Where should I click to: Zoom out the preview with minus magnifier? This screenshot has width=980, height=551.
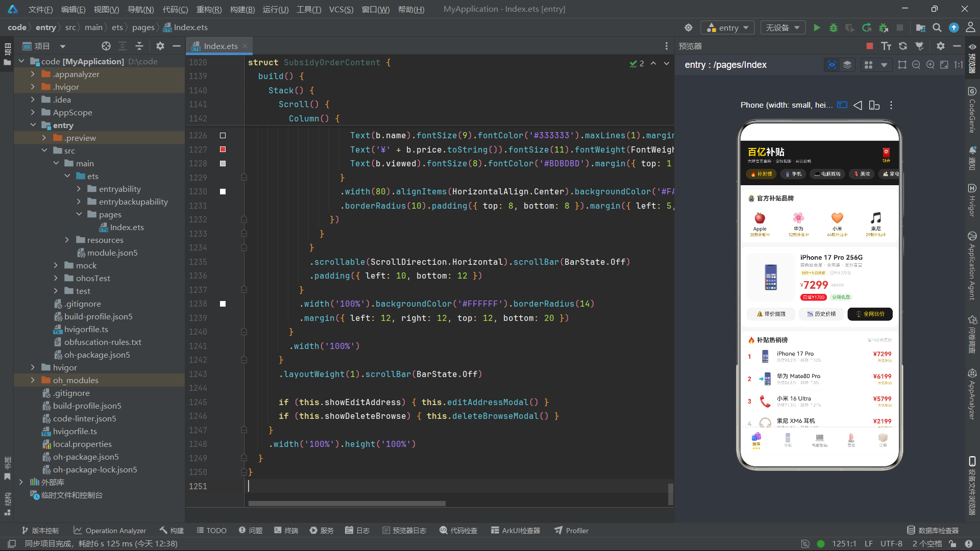(916, 65)
